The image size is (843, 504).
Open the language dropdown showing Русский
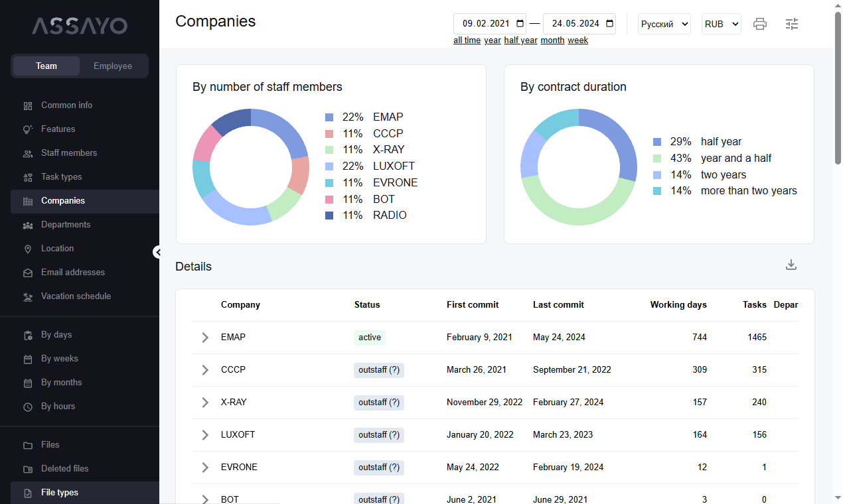click(664, 24)
